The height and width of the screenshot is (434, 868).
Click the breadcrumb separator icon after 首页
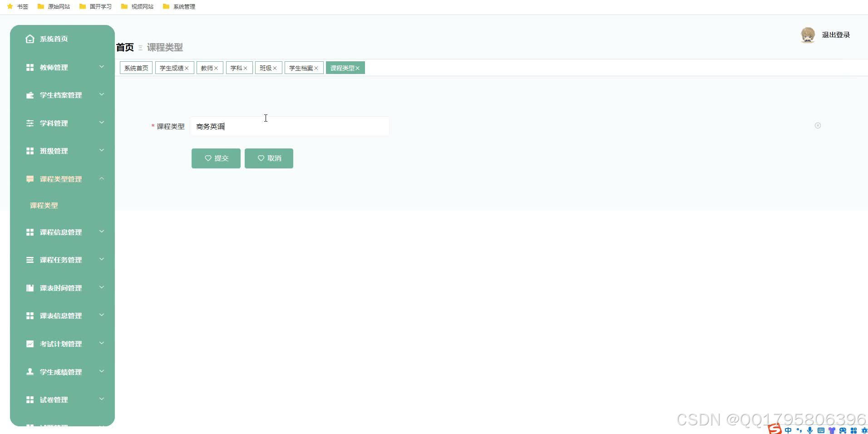(x=140, y=48)
